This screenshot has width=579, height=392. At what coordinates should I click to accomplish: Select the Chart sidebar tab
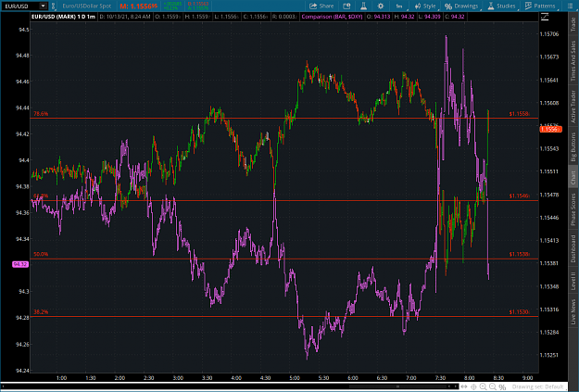click(573, 177)
